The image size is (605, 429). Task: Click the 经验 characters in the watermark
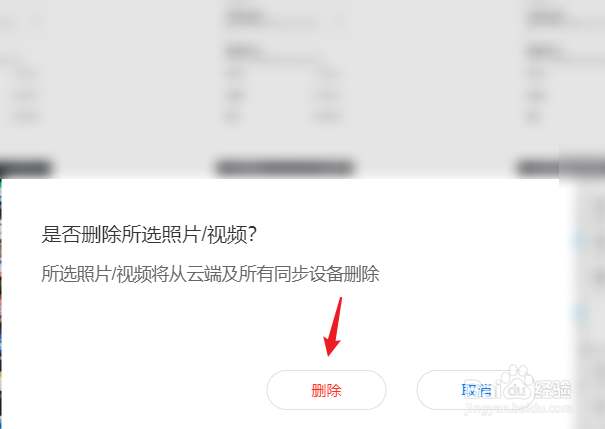pos(553,388)
